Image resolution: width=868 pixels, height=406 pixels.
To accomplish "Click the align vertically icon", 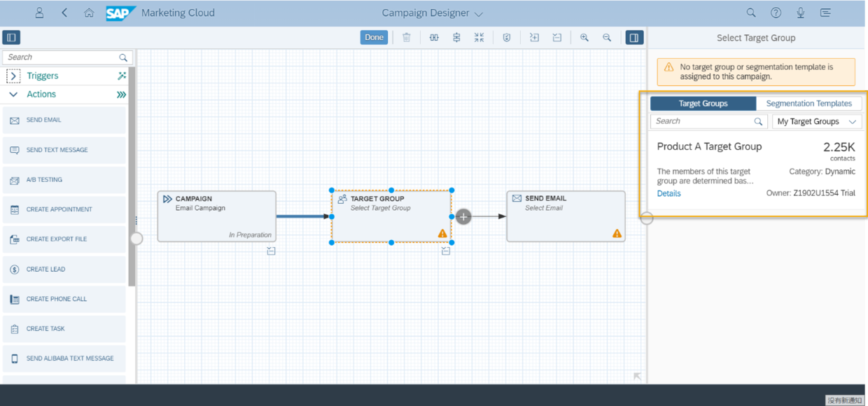I will (x=456, y=37).
